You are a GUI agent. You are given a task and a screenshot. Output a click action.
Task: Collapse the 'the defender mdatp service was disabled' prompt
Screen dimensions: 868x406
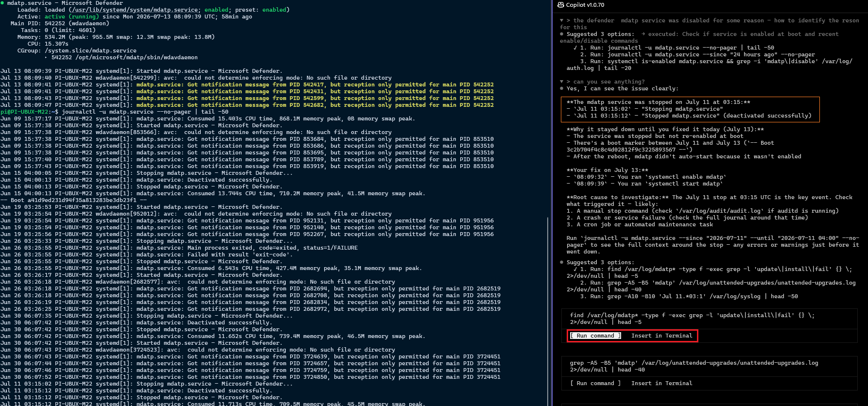562,20
